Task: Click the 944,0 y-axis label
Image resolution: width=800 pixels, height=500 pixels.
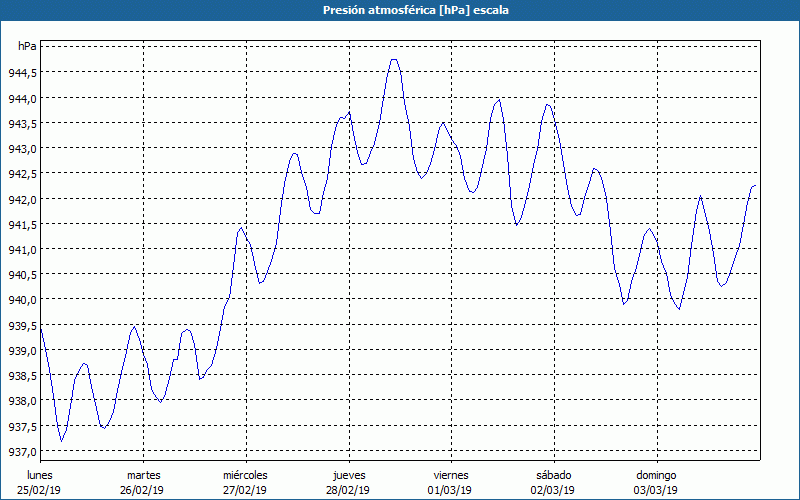Action: tap(22, 98)
